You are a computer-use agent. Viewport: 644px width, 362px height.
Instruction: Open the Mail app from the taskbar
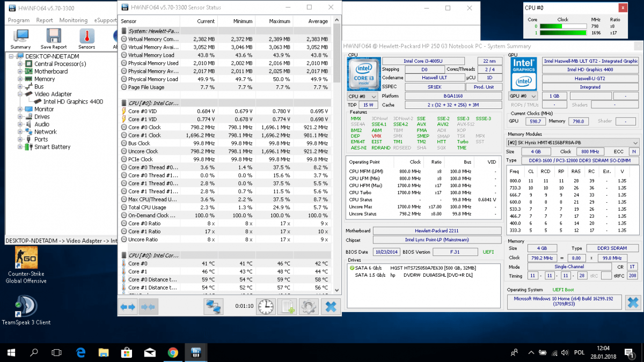tap(150, 352)
